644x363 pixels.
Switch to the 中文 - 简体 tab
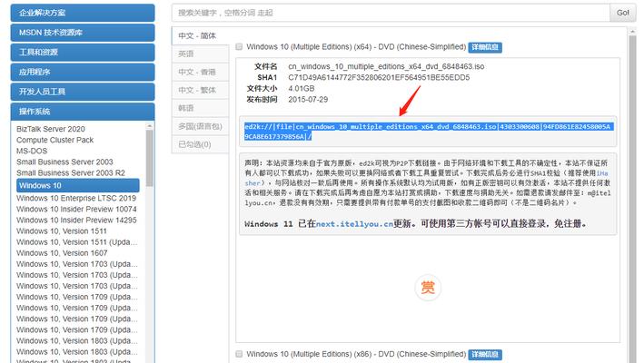coord(200,35)
